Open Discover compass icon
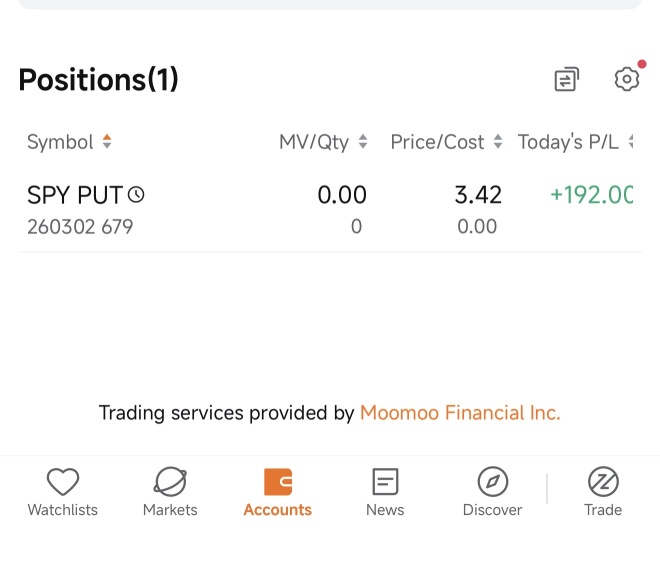The image size is (660, 580). (x=492, y=482)
